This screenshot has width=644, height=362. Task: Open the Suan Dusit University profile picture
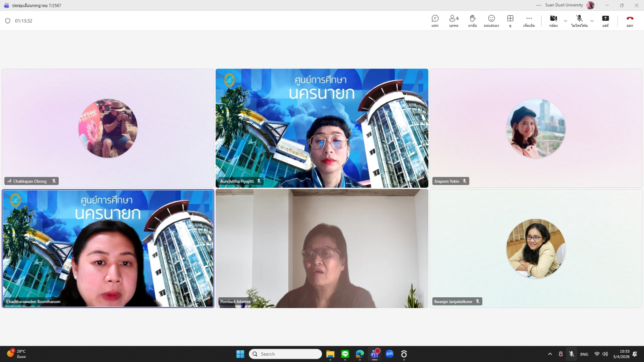(x=590, y=5)
